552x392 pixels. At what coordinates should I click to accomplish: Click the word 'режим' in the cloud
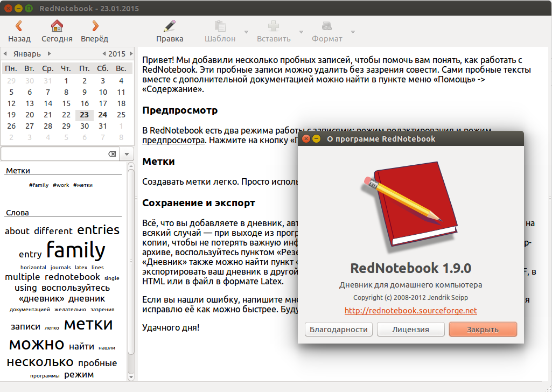pyautogui.click(x=79, y=375)
